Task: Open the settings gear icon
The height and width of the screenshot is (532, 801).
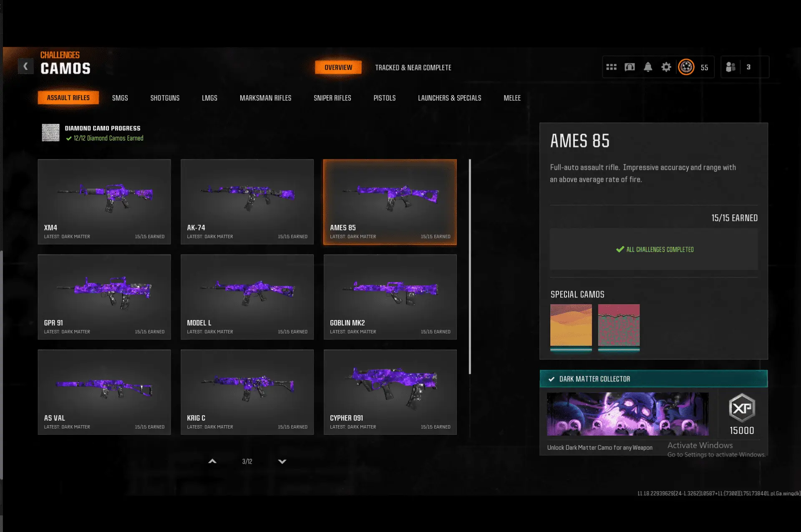Action: pyautogui.click(x=666, y=67)
